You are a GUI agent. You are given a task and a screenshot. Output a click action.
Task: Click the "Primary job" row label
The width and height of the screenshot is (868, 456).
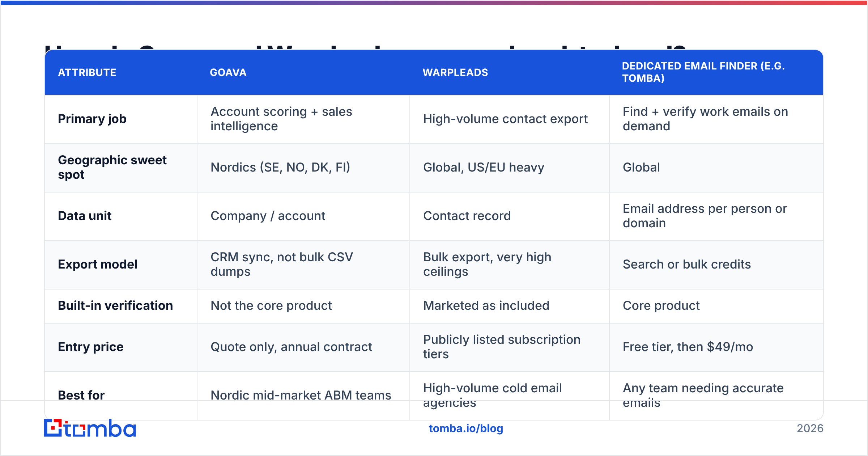92,119
